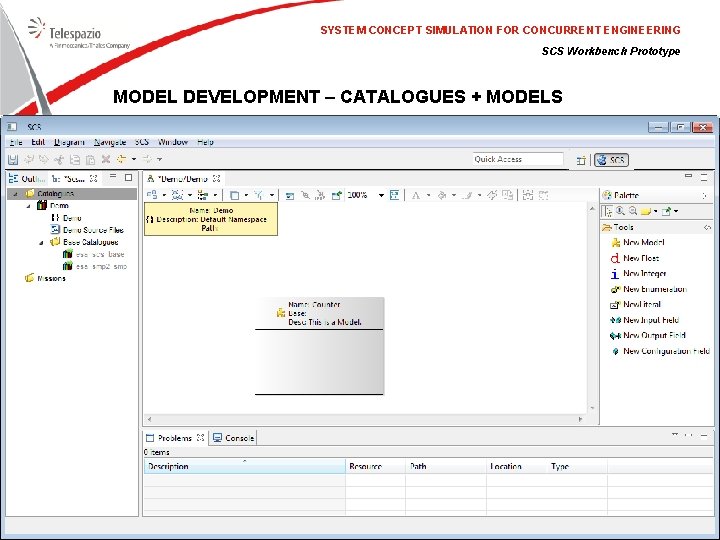
Task: Collapse the Base Catalogues tree node
Action: (42, 242)
